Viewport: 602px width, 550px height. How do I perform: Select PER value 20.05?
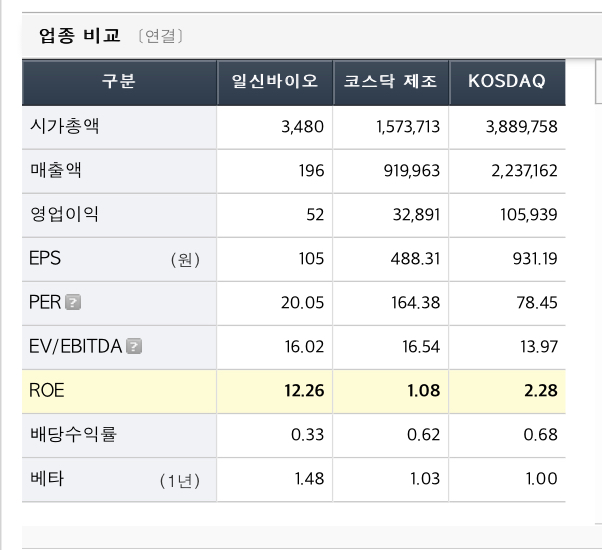click(303, 303)
